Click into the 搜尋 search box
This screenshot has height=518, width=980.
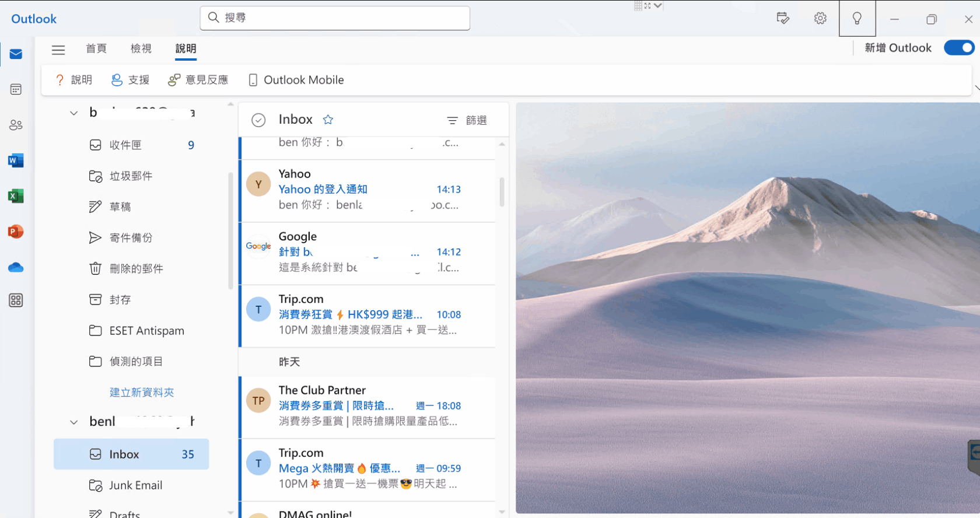(335, 18)
